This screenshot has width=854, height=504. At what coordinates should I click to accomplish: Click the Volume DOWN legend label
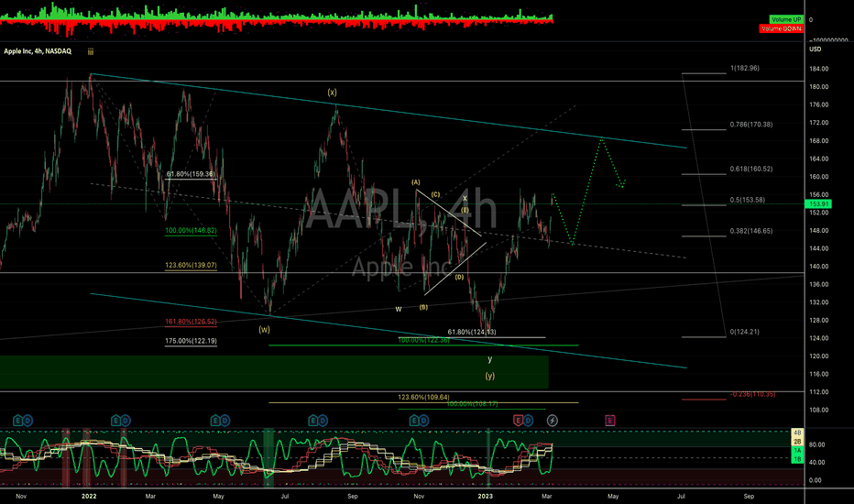781,28
